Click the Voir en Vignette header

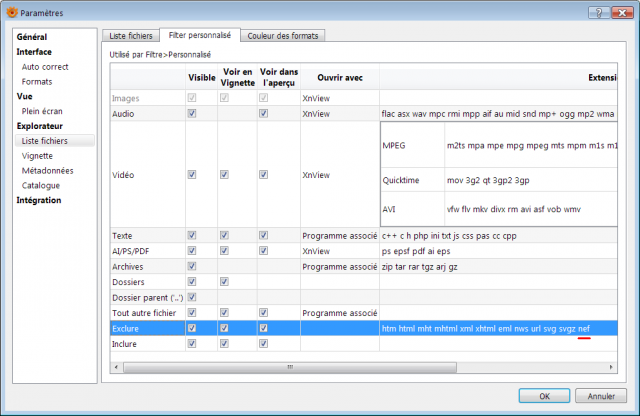point(238,77)
